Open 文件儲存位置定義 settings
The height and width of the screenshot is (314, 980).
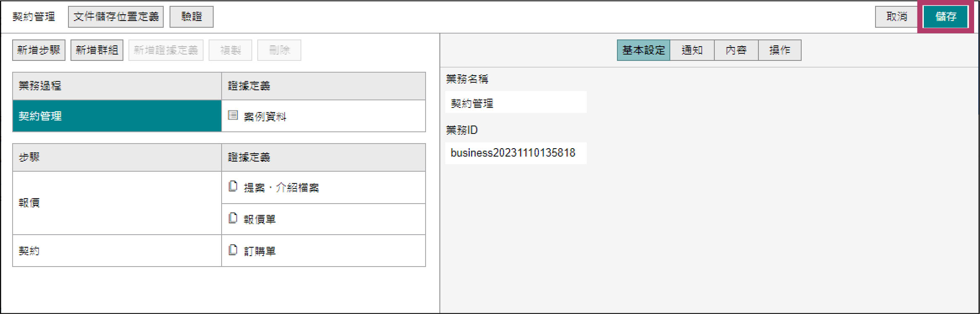[116, 17]
